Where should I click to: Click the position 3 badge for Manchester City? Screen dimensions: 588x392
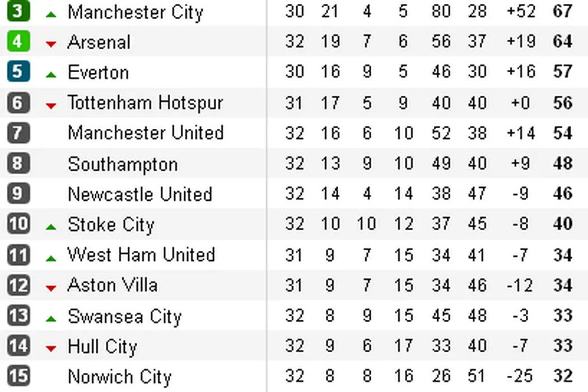(x=18, y=11)
